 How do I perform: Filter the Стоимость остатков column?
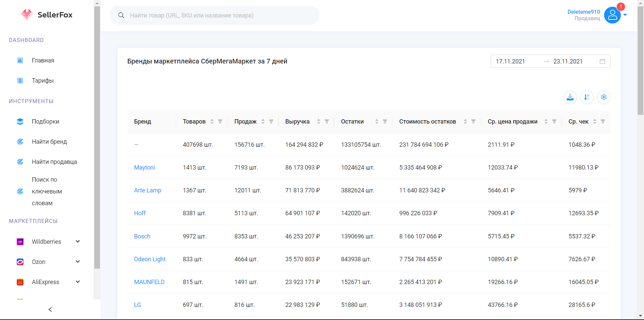(x=474, y=122)
